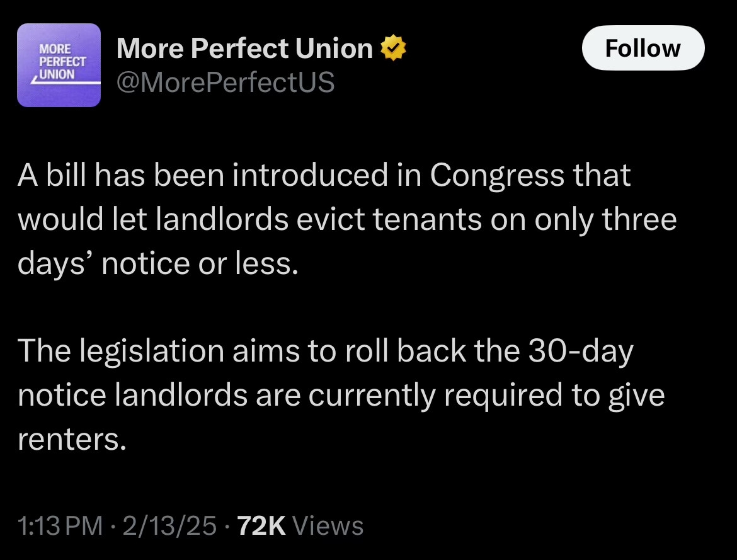Open the More Perfect Union display name

click(244, 49)
